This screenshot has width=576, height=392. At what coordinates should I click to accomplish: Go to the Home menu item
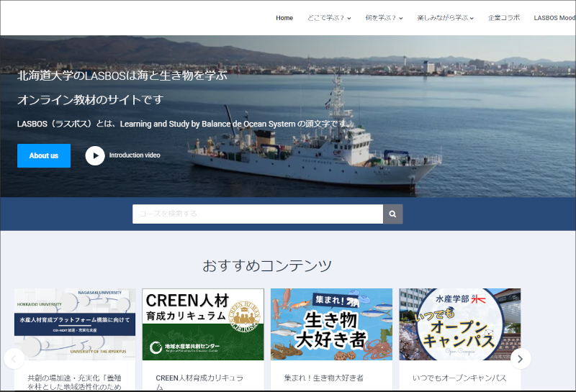284,18
